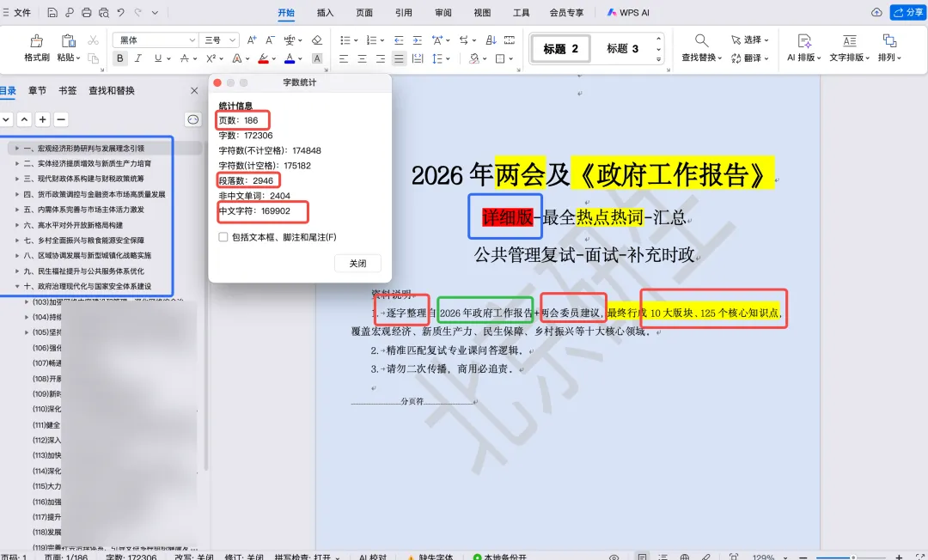Open the quick access customize dropdown arrow
The image size is (928, 560).
[x=155, y=12]
